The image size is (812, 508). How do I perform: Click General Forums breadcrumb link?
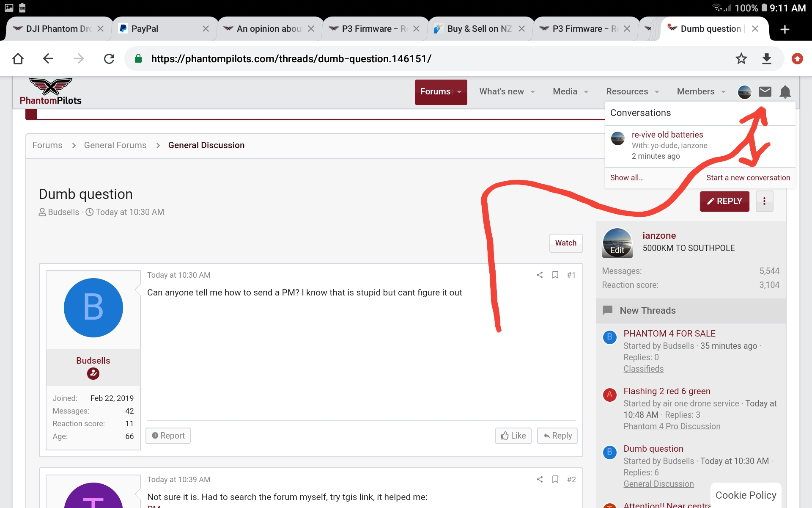tap(115, 145)
